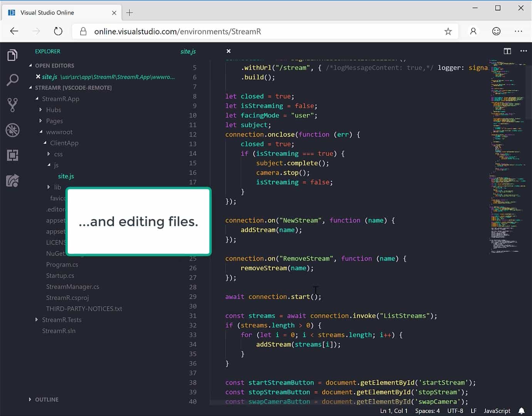
Task: Open the Explorer view in activity bar
Action: click(12, 55)
